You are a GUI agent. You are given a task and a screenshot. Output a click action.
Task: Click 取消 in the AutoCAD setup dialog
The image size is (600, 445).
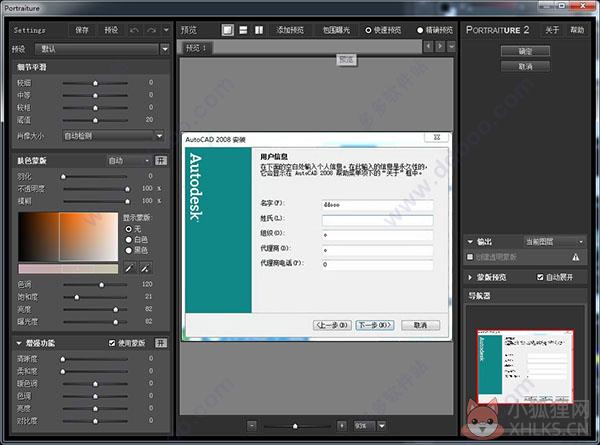(421, 325)
